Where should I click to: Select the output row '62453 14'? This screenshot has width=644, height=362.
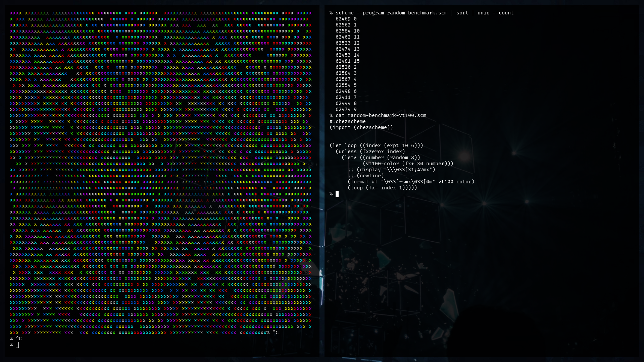pos(348,55)
